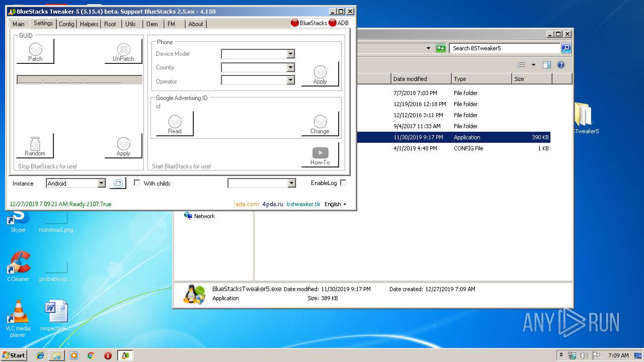
Task: Open the Start menu
Action: click(14, 355)
